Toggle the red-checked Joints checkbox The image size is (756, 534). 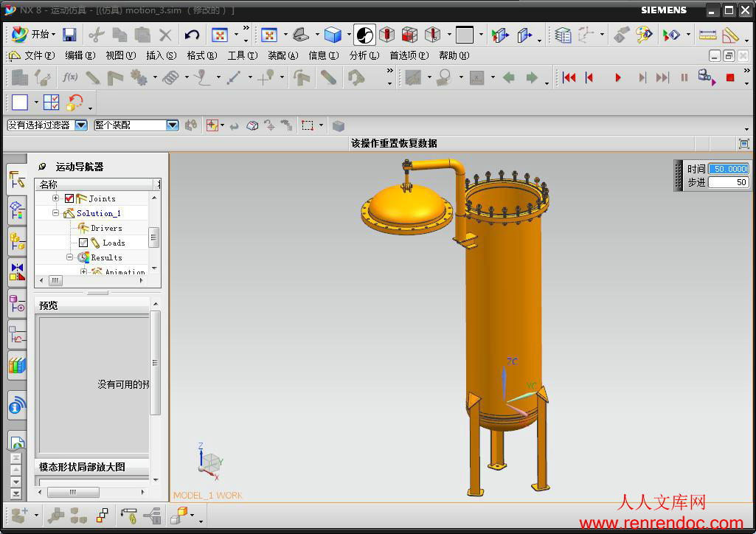69,198
